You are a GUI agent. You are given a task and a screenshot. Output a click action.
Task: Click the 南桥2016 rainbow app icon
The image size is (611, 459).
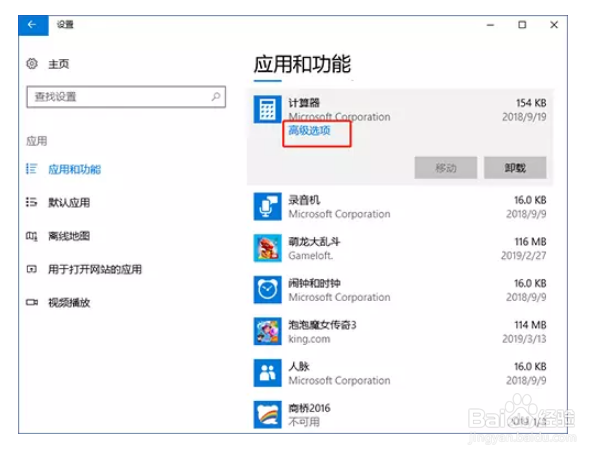[x=268, y=415]
